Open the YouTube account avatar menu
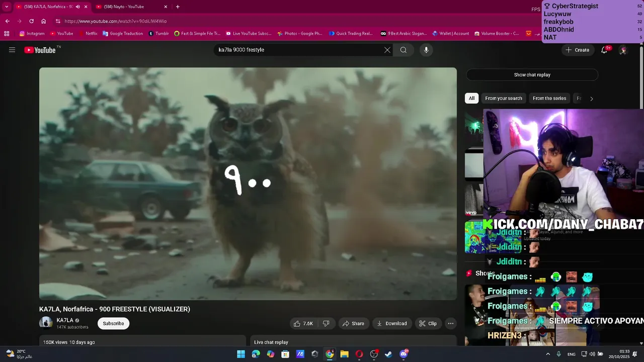The width and height of the screenshot is (644, 362). (623, 50)
